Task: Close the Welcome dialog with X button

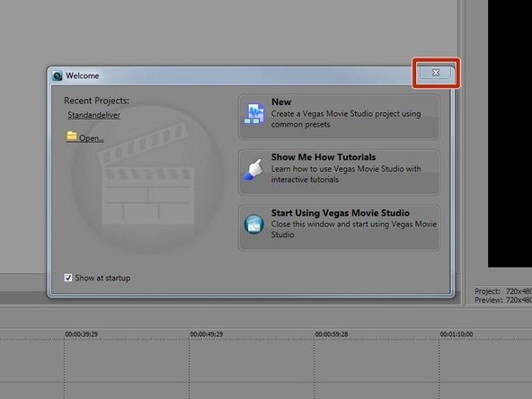Action: click(436, 73)
